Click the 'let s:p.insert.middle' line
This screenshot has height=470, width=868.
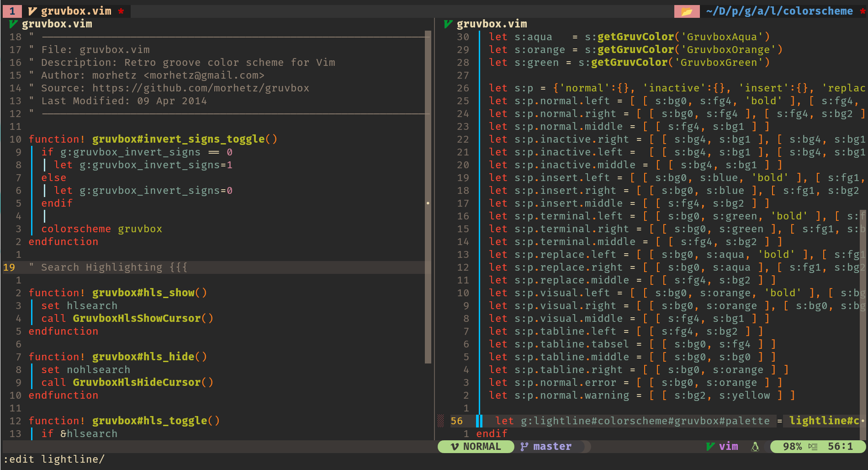coord(630,203)
